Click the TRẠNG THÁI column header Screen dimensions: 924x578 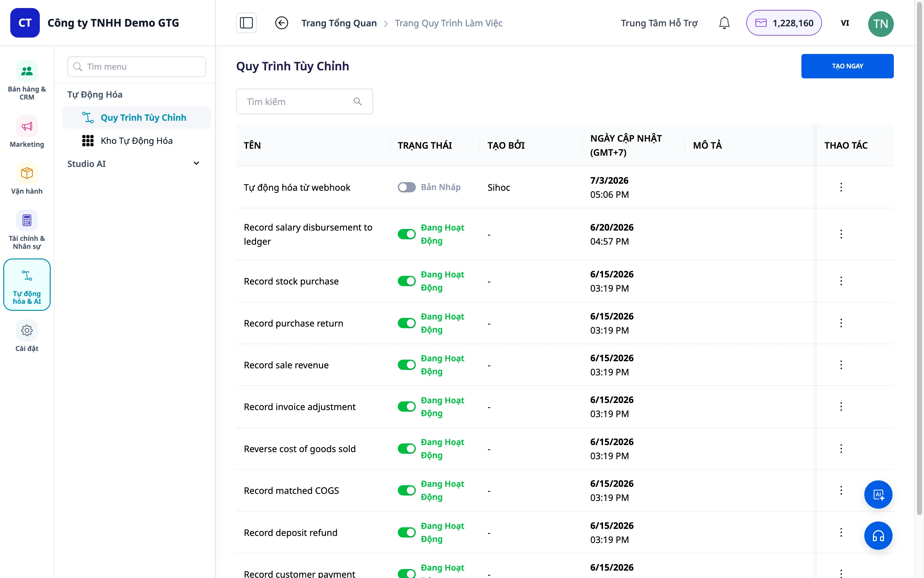pos(424,145)
